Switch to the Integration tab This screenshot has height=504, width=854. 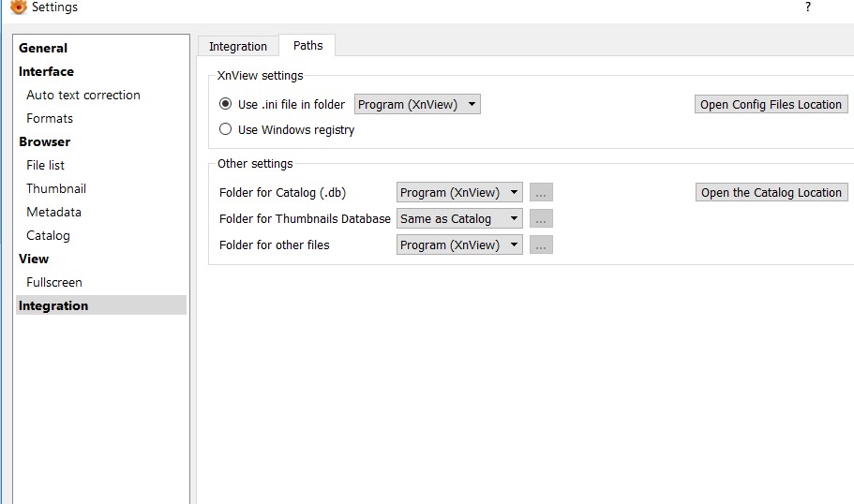tap(238, 47)
